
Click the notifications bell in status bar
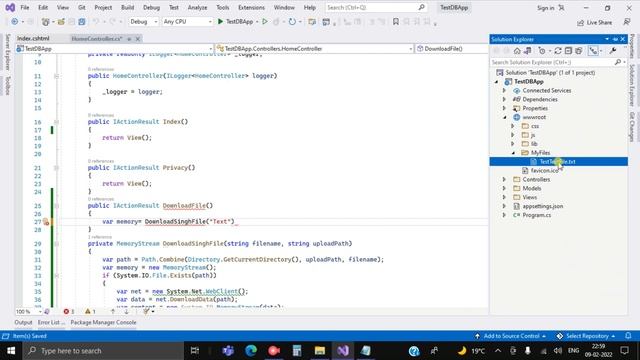click(628, 336)
